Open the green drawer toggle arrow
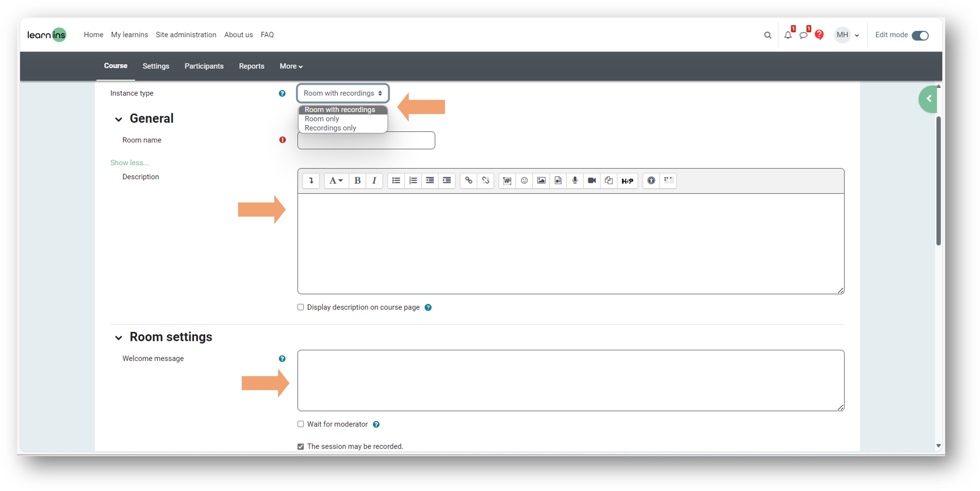 (928, 99)
